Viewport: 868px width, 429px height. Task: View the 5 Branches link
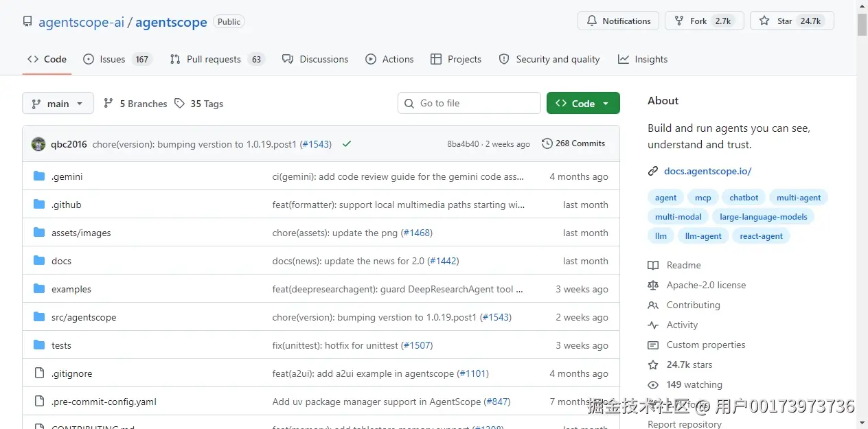coord(135,104)
